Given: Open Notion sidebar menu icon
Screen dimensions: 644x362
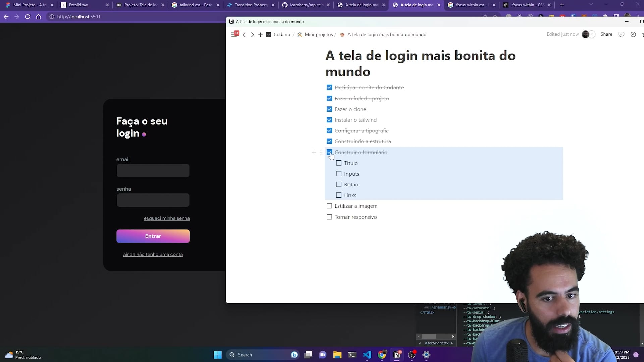Looking at the screenshot, I should 234,34.
